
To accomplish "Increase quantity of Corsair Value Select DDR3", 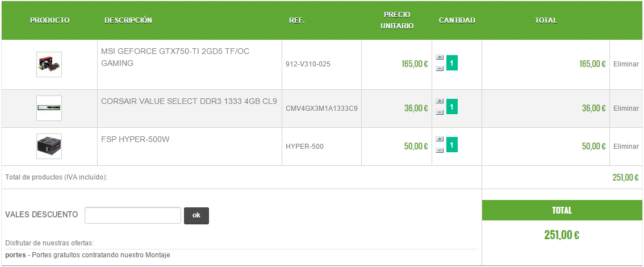I will (x=440, y=101).
